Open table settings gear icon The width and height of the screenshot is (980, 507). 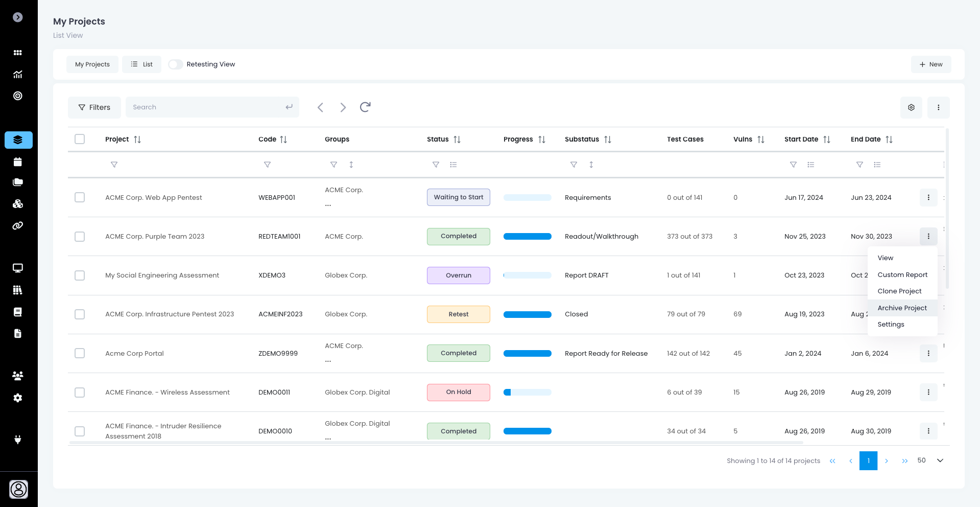pos(911,107)
